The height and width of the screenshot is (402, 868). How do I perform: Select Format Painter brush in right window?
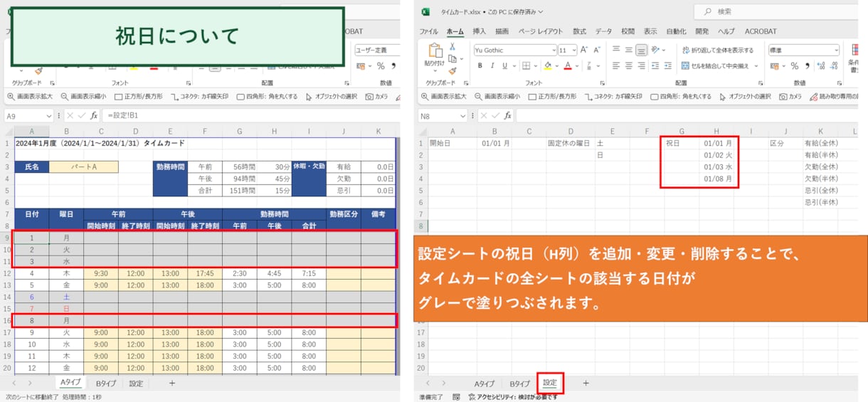pos(452,71)
